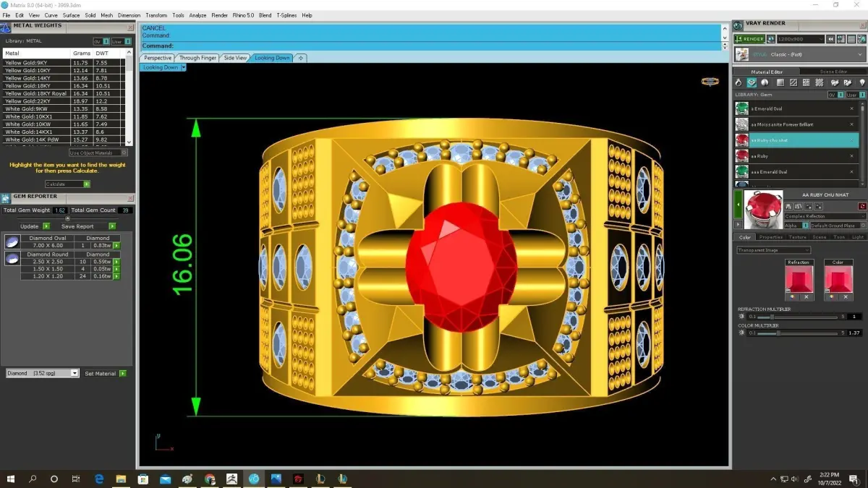Switch to the Material Editor tab

click(x=766, y=72)
